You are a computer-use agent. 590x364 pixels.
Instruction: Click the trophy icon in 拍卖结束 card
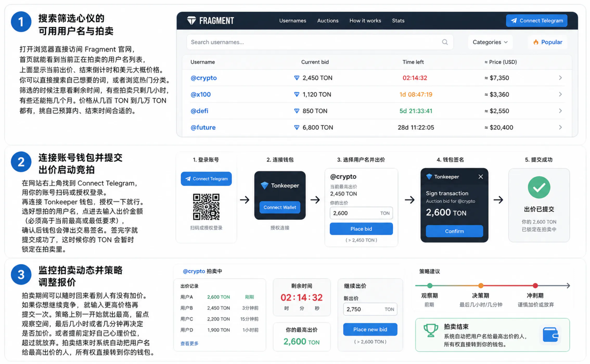[431, 330]
